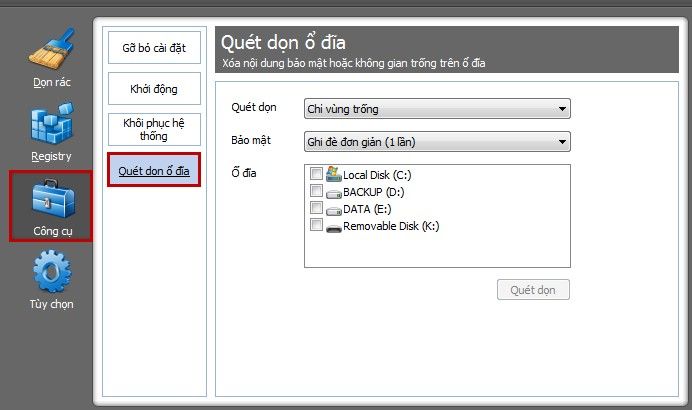Switch to Khởi động tab
Image resolution: width=692 pixels, height=410 pixels.
click(154, 88)
